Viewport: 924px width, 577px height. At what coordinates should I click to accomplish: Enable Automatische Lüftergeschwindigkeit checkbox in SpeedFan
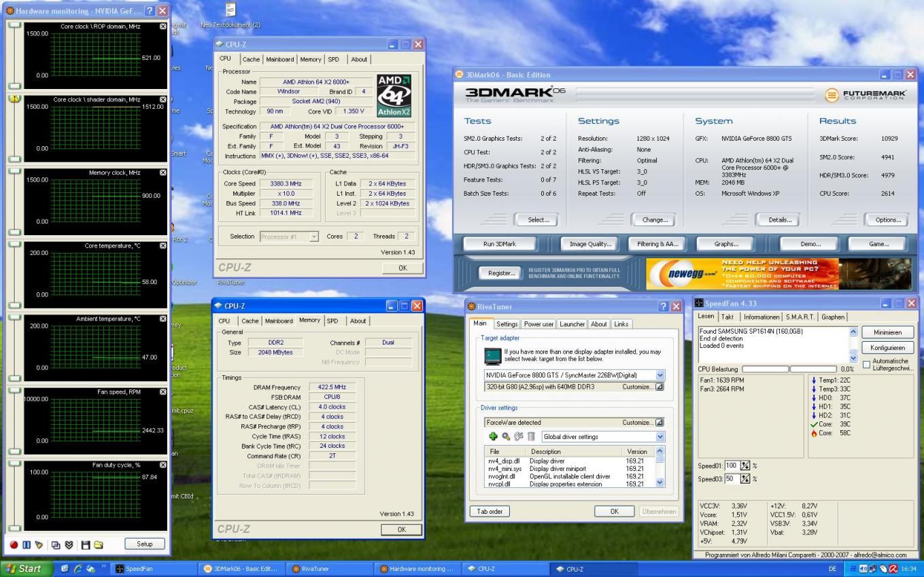866,364
